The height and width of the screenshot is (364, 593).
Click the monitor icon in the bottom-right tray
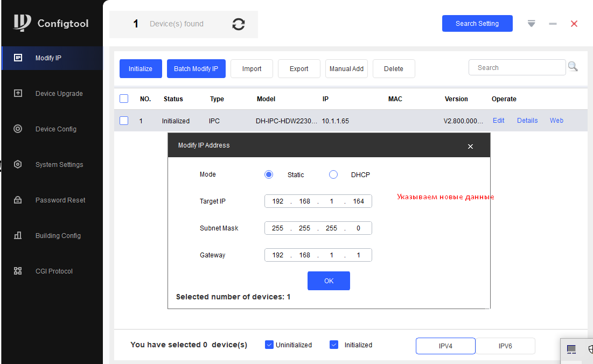[571, 349]
